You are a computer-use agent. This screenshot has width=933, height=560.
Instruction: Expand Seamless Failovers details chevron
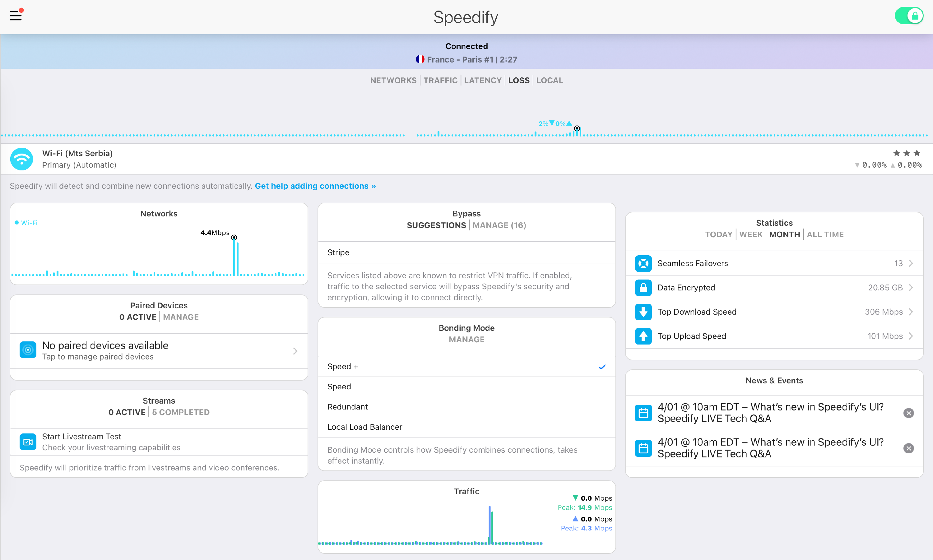(x=911, y=263)
